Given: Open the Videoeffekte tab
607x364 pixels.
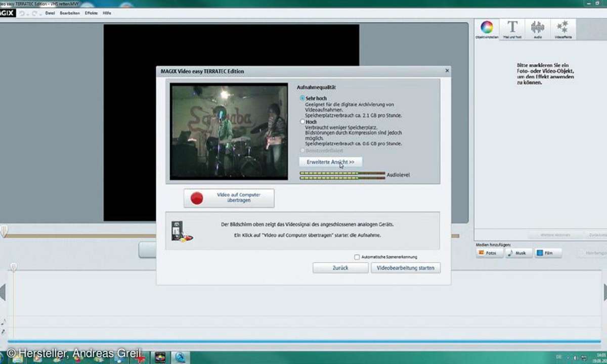Looking at the screenshot, I should point(562,29).
